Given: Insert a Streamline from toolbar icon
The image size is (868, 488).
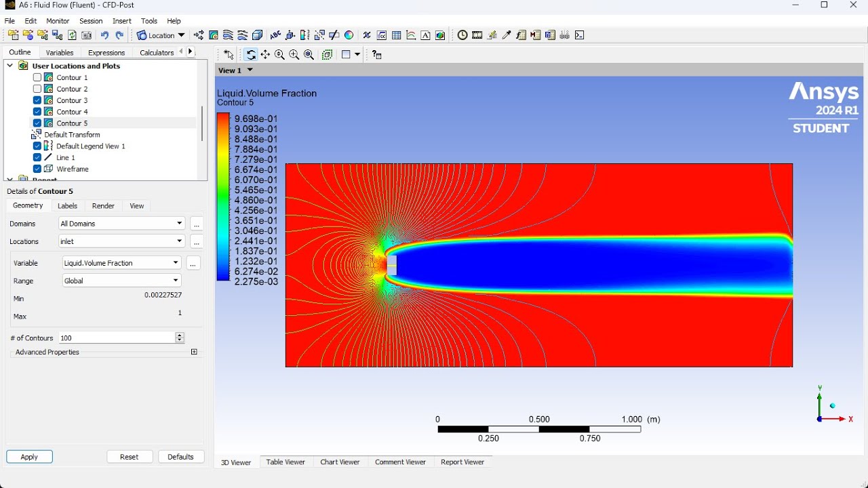Looking at the screenshot, I should coord(228,35).
